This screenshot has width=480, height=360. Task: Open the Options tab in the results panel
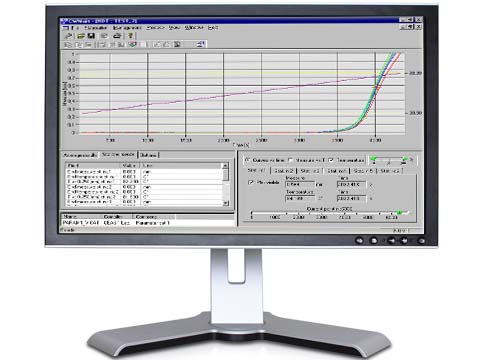(148, 155)
